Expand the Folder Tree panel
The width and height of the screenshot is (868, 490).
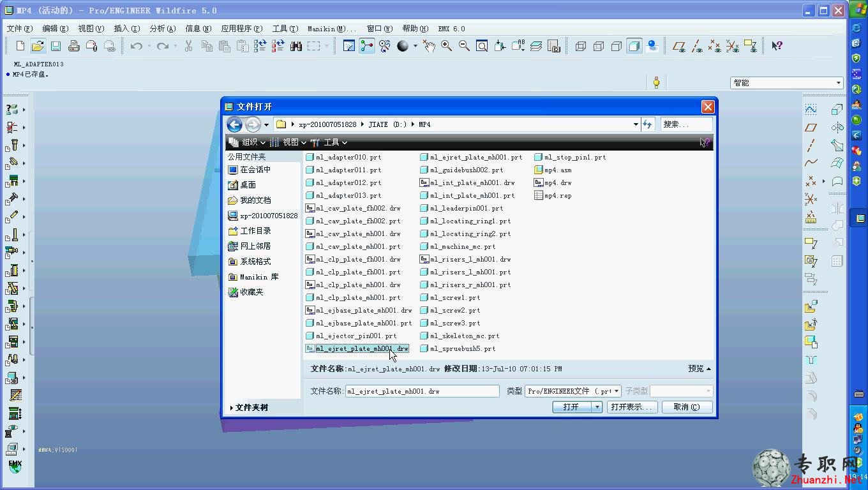(x=249, y=408)
